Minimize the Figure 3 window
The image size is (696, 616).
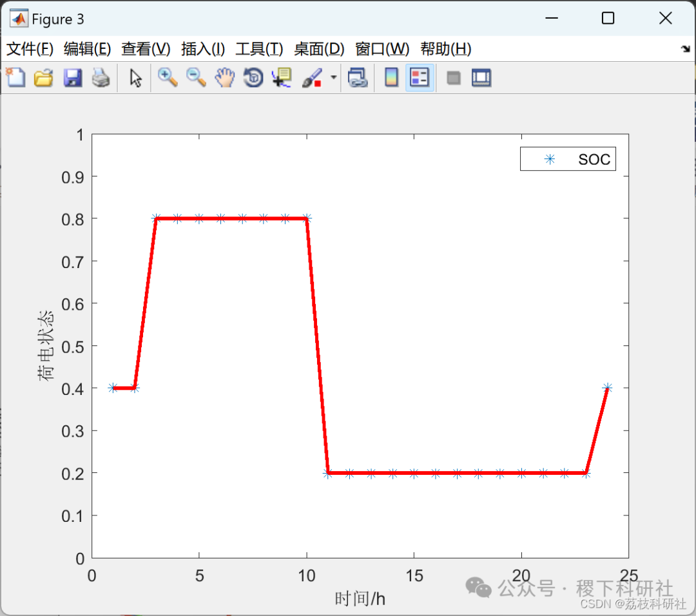click(x=552, y=18)
